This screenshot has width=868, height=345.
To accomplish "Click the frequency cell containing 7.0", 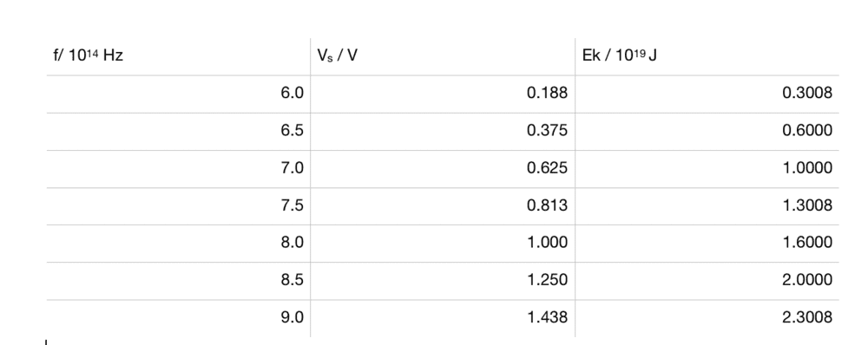I will 178,169.
